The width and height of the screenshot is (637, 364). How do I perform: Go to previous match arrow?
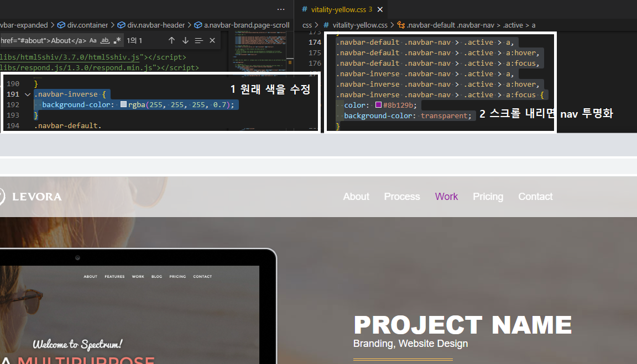(x=171, y=40)
